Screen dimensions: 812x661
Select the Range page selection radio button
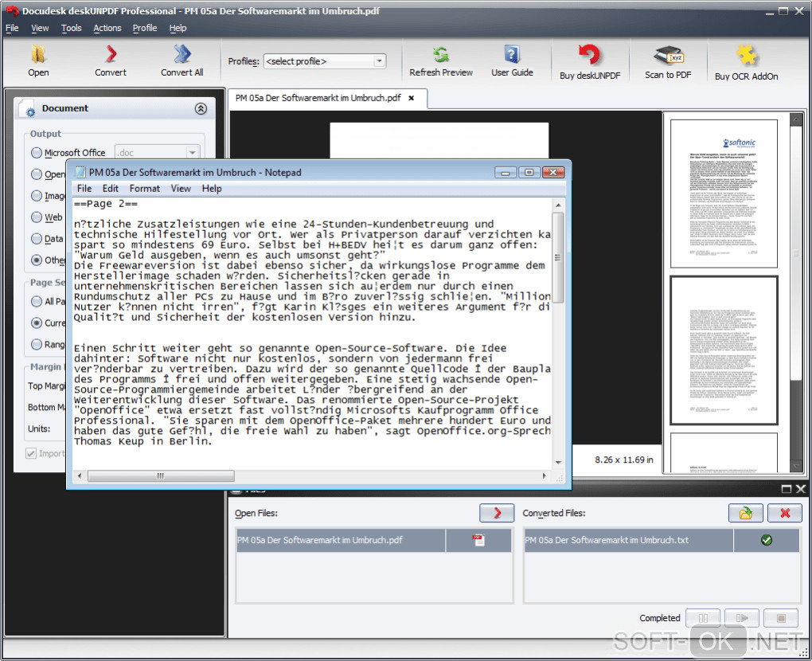37,344
